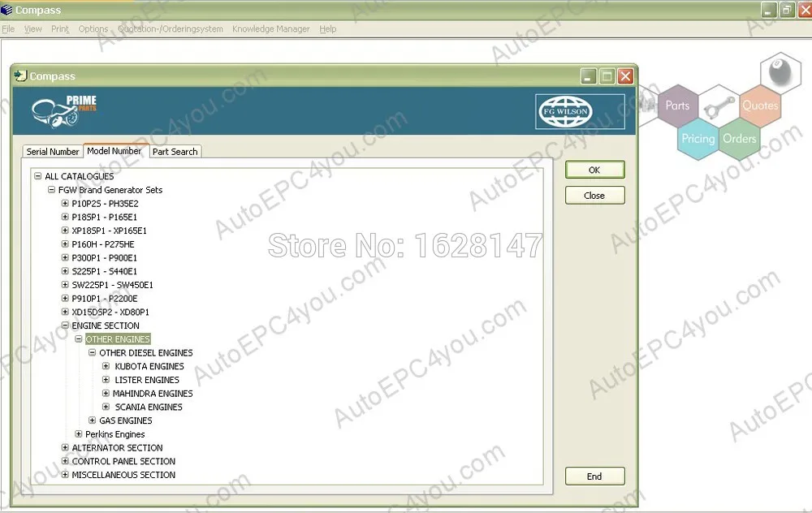Viewport: 812px width, 513px height.
Task: Maximize the inner Compass dialog
Action: coord(607,76)
